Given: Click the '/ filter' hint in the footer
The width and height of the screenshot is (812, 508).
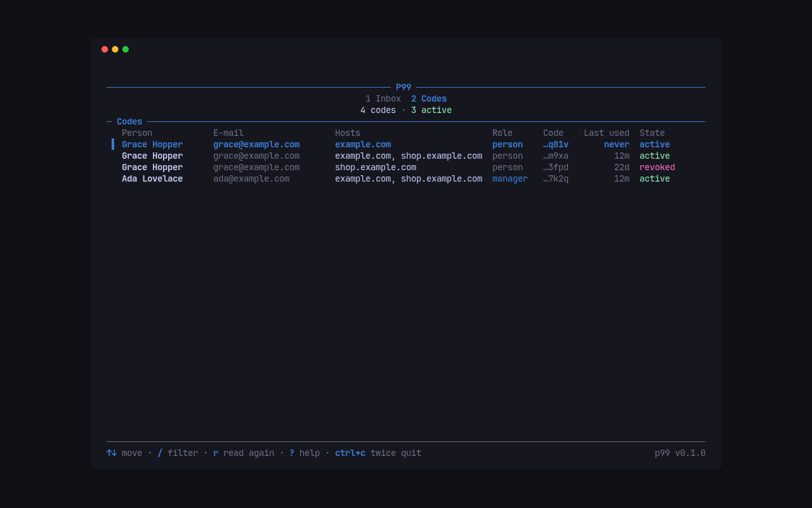Looking at the screenshot, I should [x=178, y=453].
